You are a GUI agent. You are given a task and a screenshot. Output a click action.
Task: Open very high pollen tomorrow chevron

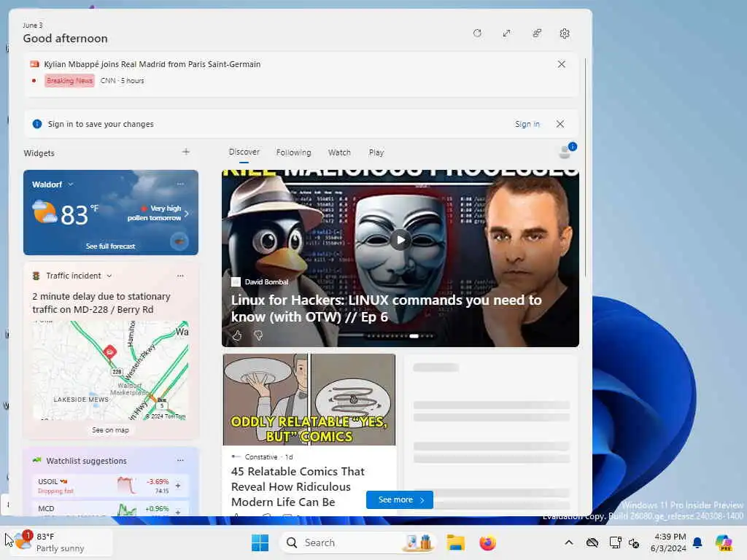[x=186, y=214]
